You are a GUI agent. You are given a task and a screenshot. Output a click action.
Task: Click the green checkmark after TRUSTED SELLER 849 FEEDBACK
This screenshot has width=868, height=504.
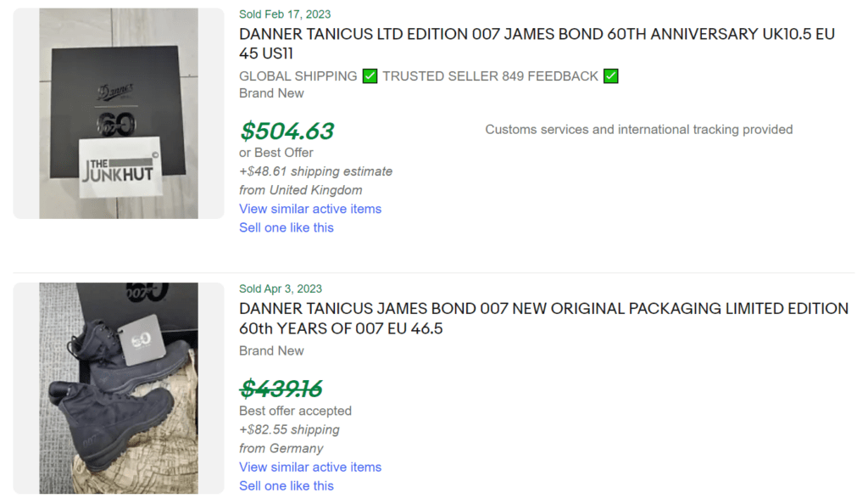(611, 76)
